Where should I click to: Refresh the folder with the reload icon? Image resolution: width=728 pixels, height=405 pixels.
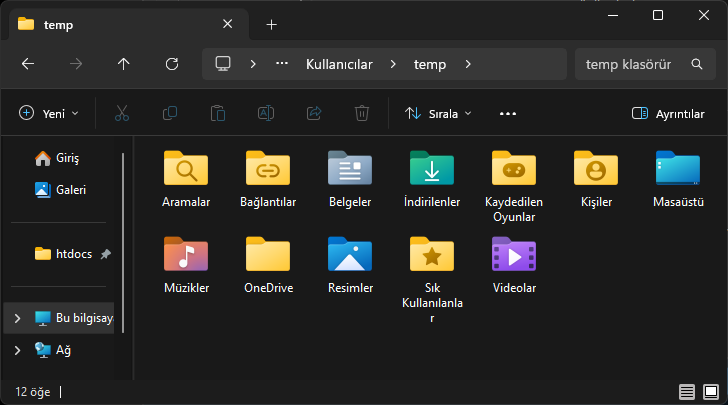(x=172, y=64)
